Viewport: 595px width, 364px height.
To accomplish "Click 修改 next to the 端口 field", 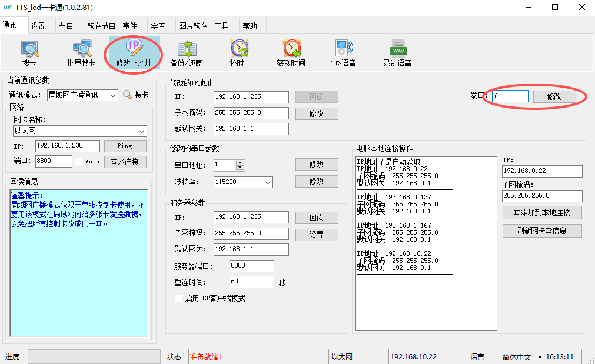I will point(554,96).
